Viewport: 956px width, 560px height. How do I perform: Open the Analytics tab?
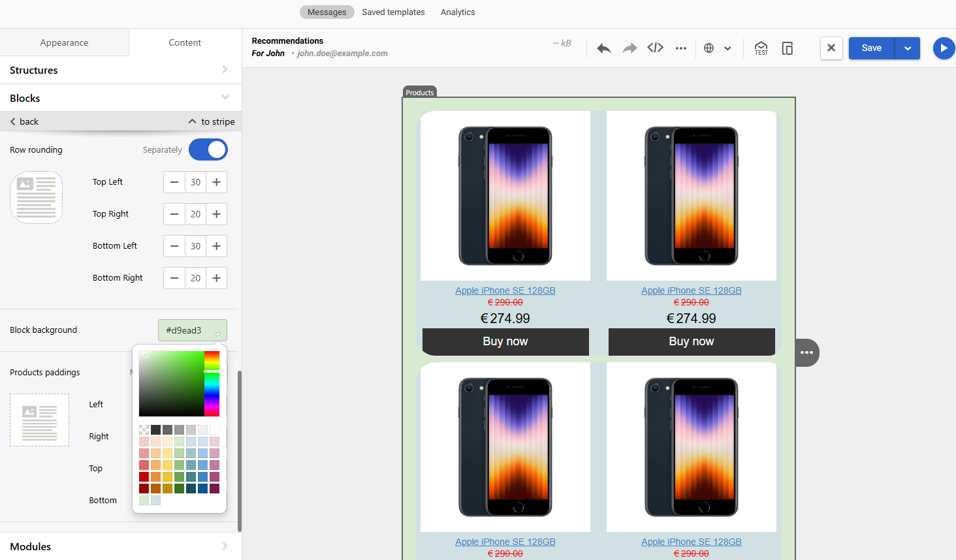click(x=458, y=12)
